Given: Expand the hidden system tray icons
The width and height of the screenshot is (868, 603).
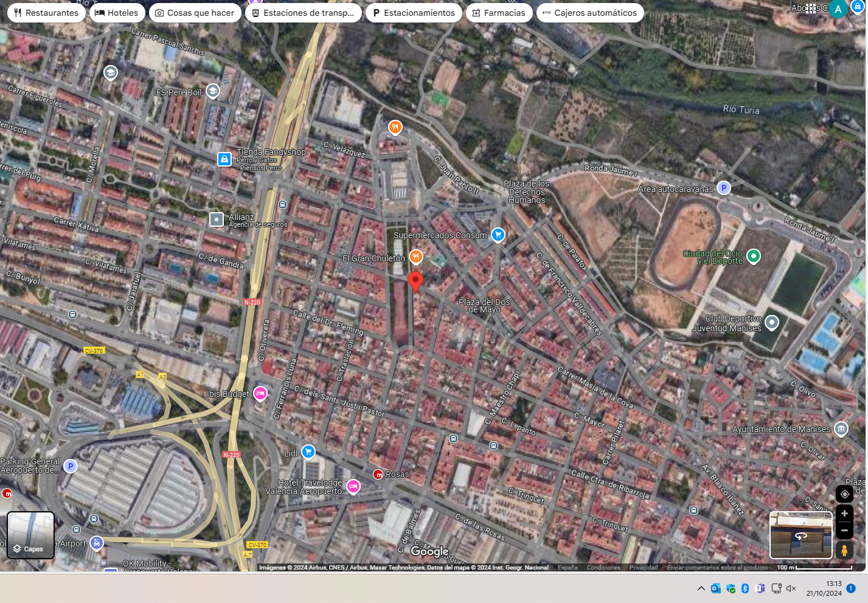Looking at the screenshot, I should point(701,588).
